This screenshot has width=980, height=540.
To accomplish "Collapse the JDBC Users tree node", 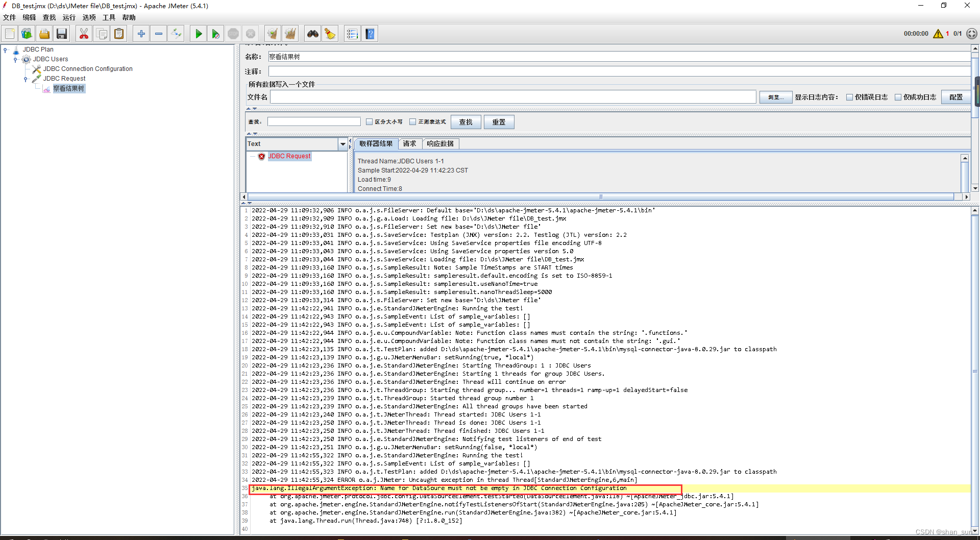I will click(16, 59).
